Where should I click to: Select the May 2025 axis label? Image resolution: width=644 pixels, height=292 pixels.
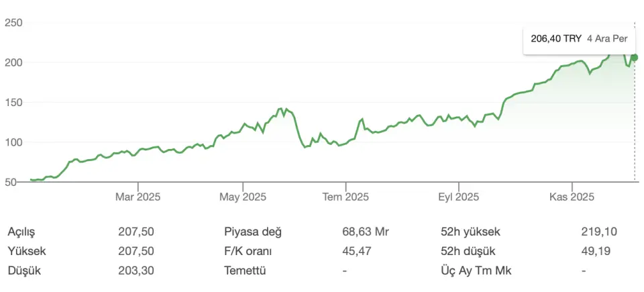[243, 197]
